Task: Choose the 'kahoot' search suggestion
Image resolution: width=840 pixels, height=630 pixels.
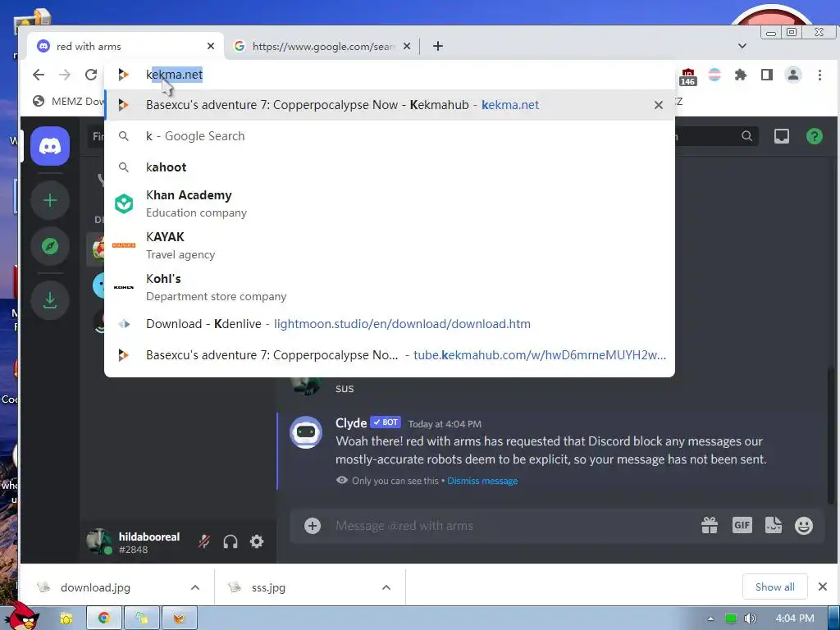Action: point(390,167)
